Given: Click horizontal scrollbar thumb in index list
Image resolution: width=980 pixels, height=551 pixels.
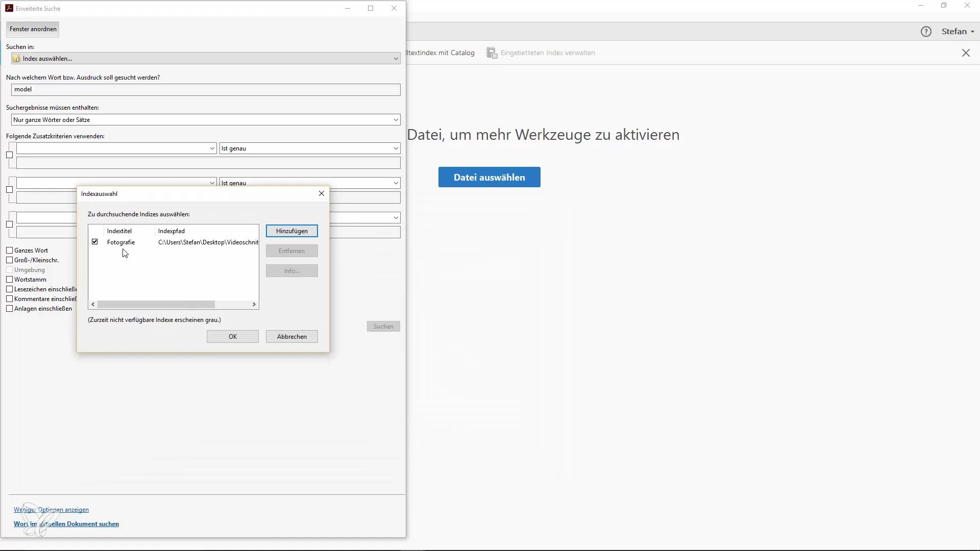Looking at the screenshot, I should click(156, 305).
